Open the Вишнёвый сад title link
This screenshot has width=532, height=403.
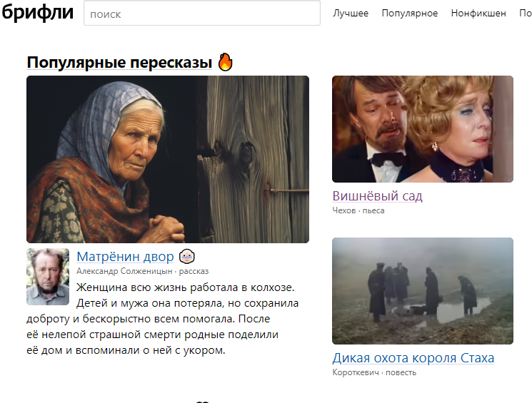377,196
